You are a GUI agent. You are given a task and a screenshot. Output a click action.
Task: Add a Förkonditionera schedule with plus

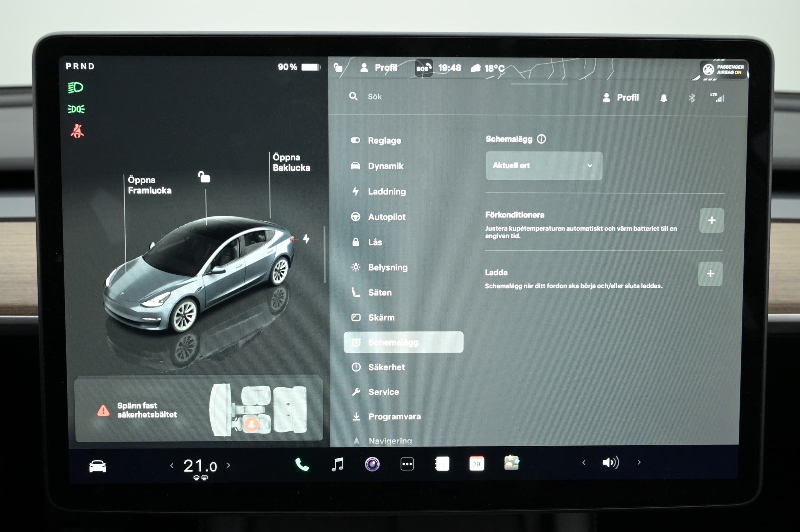(x=712, y=220)
